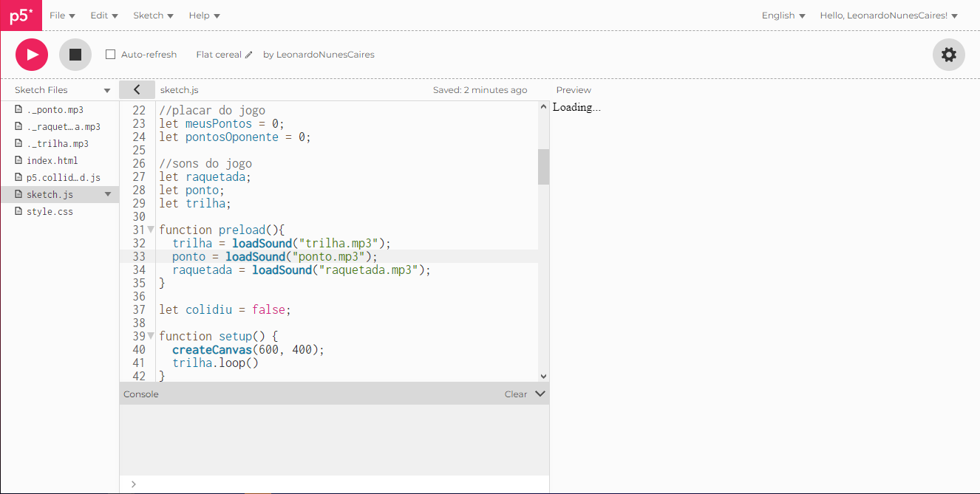Screen dimensions: 980x494
Task: Toggle the Auto-refresh checkbox
Action: tap(111, 55)
